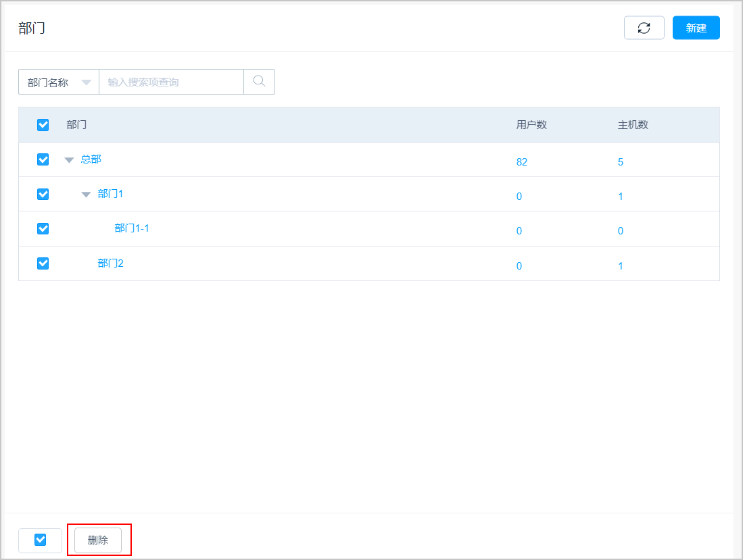Open the 总部 department link
The width and height of the screenshot is (743, 560).
pyautogui.click(x=91, y=159)
